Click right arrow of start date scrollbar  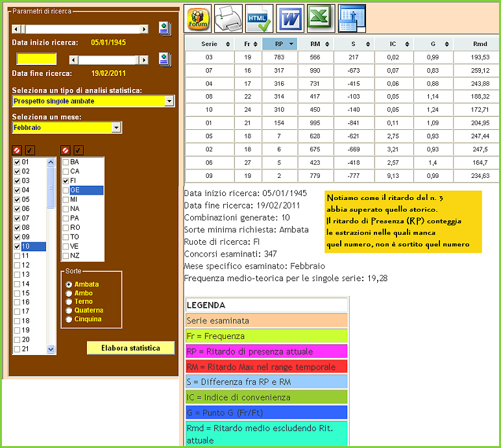coord(145,29)
